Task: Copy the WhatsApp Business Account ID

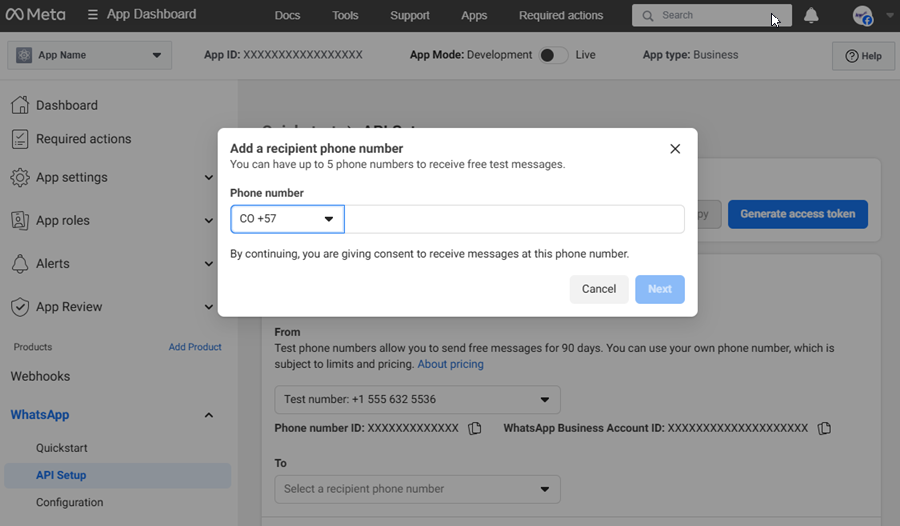Action: [x=824, y=428]
